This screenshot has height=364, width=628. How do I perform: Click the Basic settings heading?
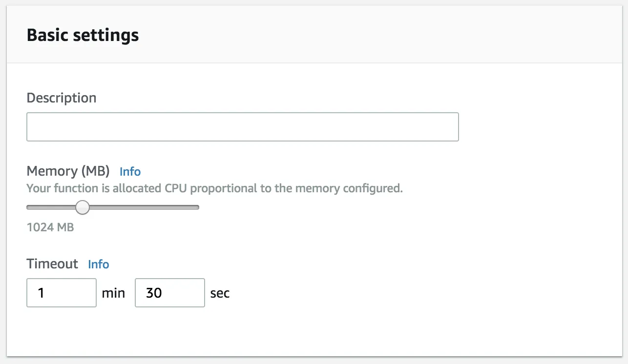point(83,35)
